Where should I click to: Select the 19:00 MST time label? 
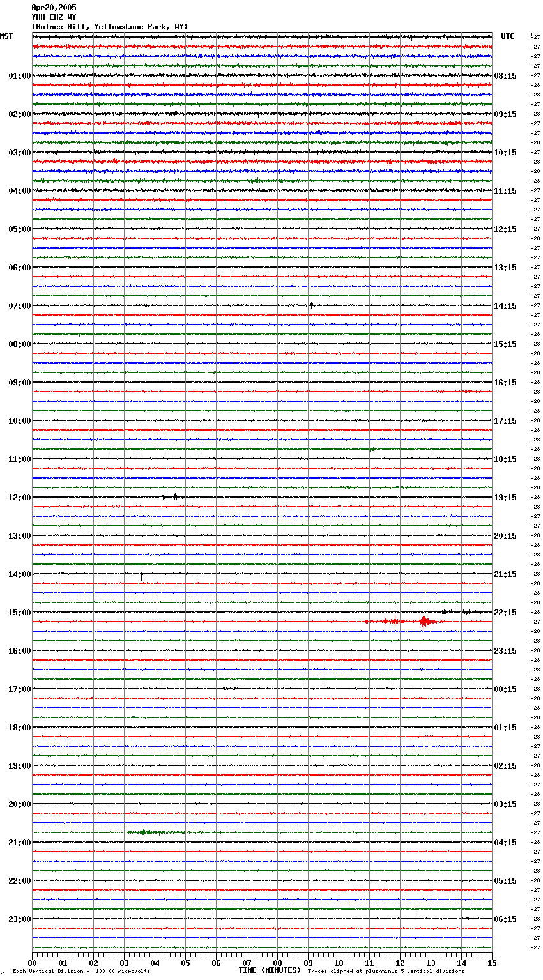point(20,766)
